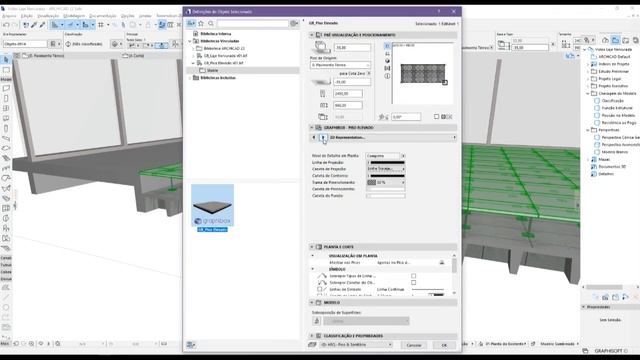
Task: Check the 'Sobrepor Canetas do Objeto' checkbox
Action: tap(413, 282)
